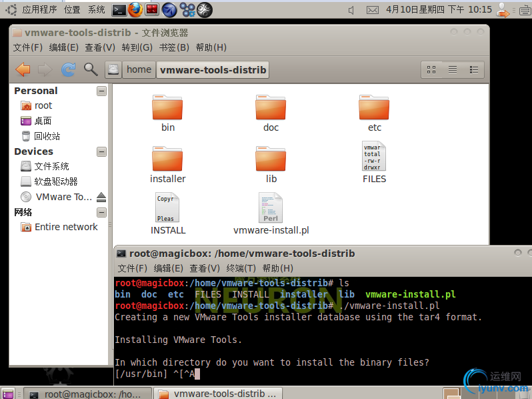Select the FILES text file
The width and height of the screenshot is (532, 399).
click(374, 162)
